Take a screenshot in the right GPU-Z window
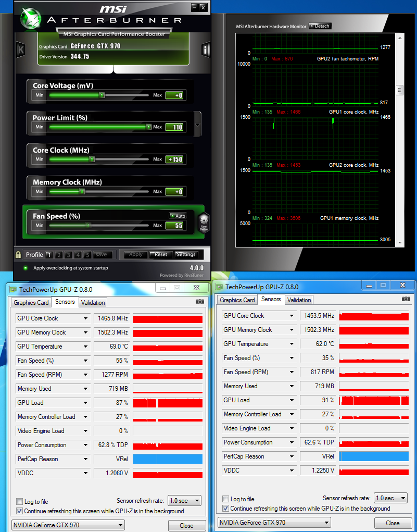The image size is (417, 532). coord(406,299)
